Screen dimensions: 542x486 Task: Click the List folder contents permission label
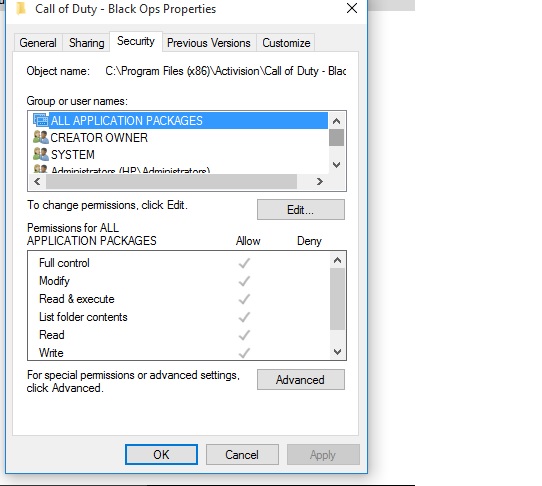pyautogui.click(x=83, y=317)
